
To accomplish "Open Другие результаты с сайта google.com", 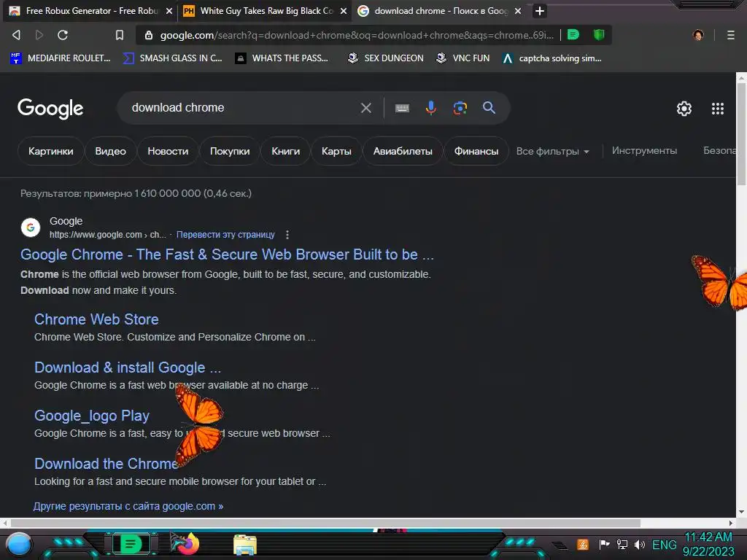I will coord(128,506).
